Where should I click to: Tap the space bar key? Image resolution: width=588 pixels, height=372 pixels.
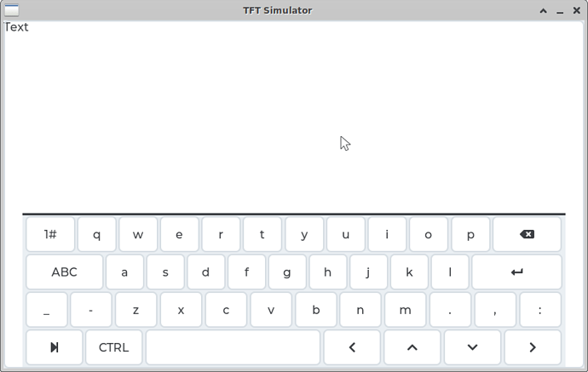pyautogui.click(x=233, y=347)
